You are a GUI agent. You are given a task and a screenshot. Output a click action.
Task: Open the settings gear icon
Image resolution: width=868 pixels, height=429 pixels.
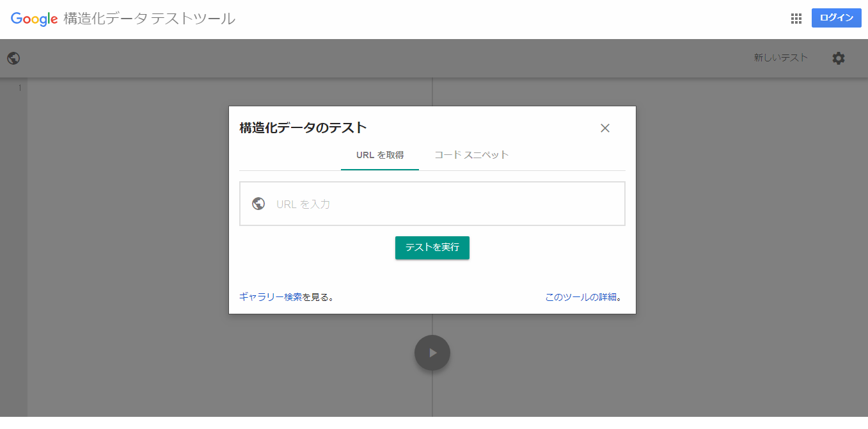839,58
